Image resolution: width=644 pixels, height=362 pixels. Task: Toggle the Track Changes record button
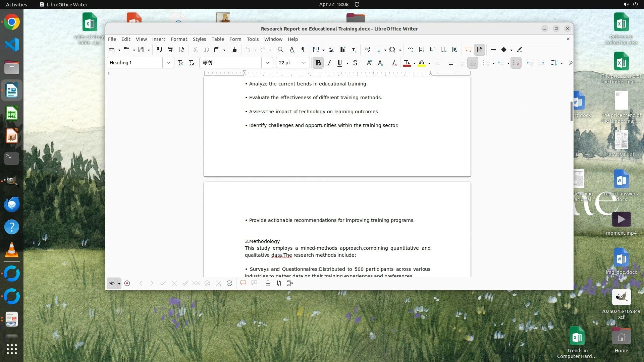pos(127,283)
